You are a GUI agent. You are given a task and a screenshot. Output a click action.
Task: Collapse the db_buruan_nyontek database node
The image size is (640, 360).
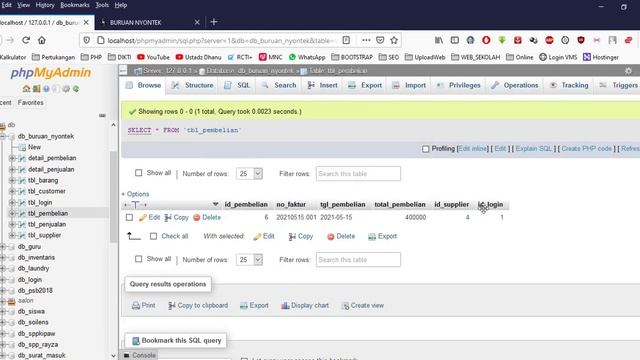click(x=3, y=136)
